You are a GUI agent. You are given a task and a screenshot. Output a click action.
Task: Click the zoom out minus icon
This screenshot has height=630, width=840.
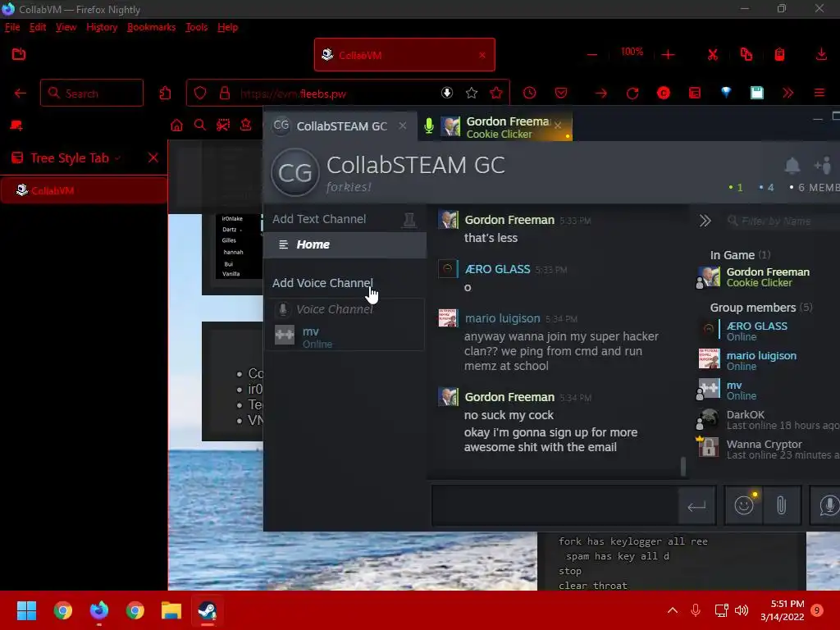pyautogui.click(x=592, y=54)
